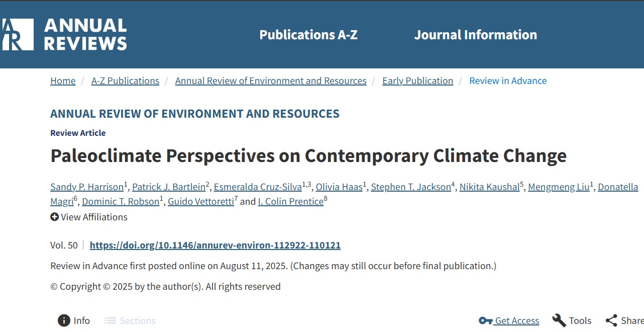The width and height of the screenshot is (644, 332).
Task: Open Journal Information menu
Action: [x=475, y=34]
